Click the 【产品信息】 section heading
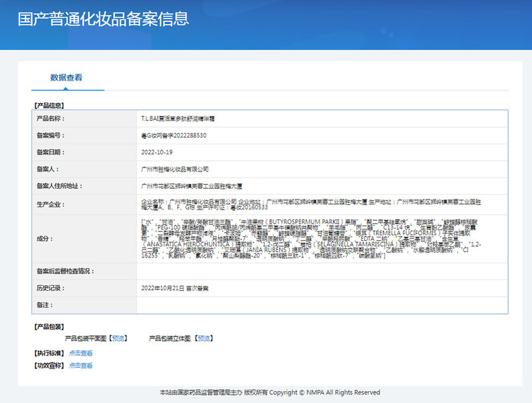This screenshot has width=532, height=403. coord(49,106)
